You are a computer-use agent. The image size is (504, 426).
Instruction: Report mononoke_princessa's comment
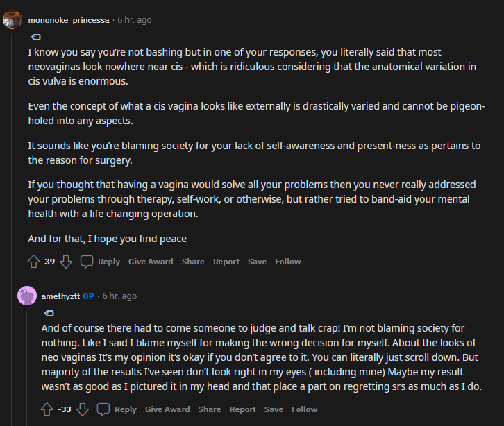[x=226, y=262]
